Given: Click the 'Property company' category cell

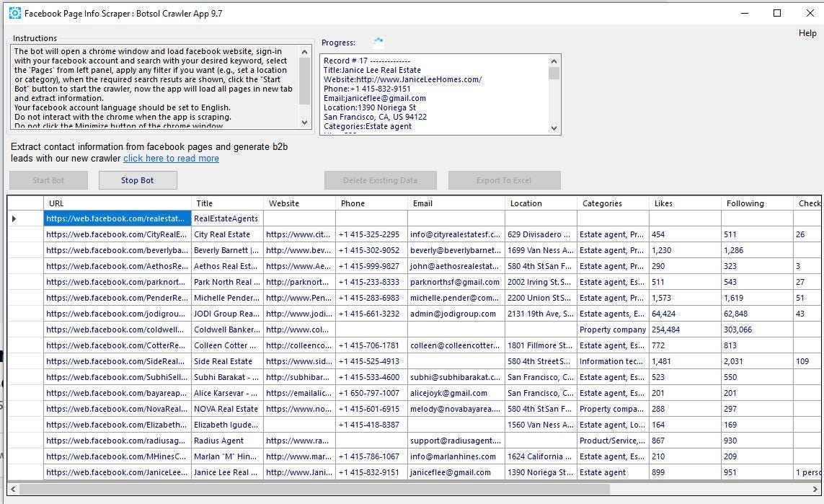Looking at the screenshot, I should [x=613, y=330].
